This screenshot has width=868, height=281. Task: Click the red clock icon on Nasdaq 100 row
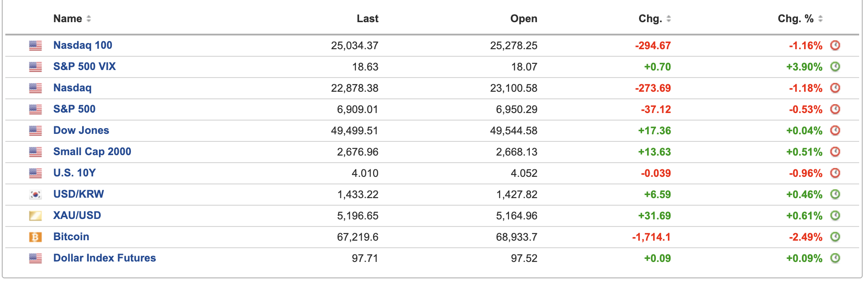click(x=835, y=45)
